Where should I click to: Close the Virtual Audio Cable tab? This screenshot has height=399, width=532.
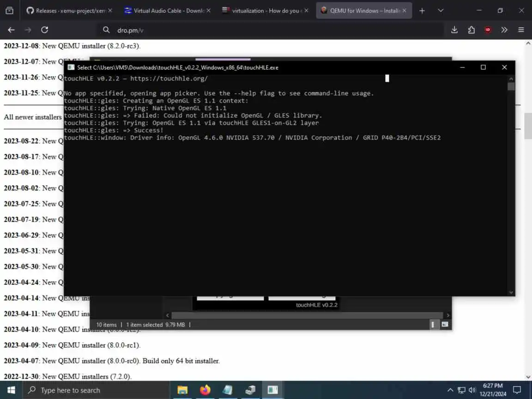(x=208, y=11)
